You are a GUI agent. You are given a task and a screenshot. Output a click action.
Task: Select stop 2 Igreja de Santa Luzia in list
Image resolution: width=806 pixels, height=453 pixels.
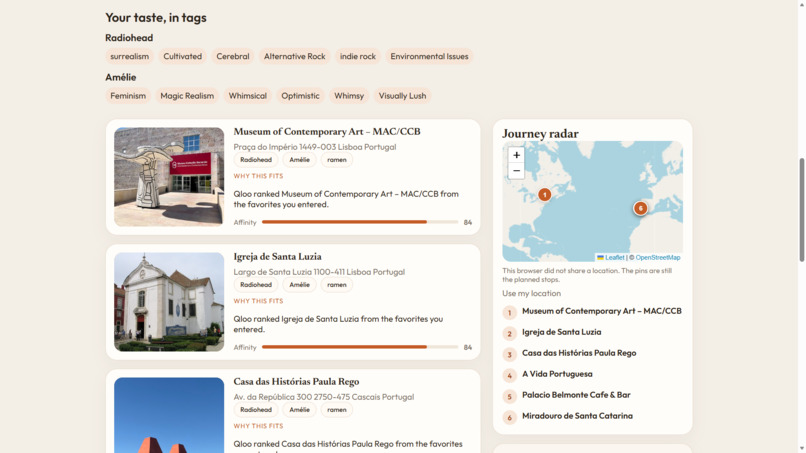pyautogui.click(x=592, y=333)
